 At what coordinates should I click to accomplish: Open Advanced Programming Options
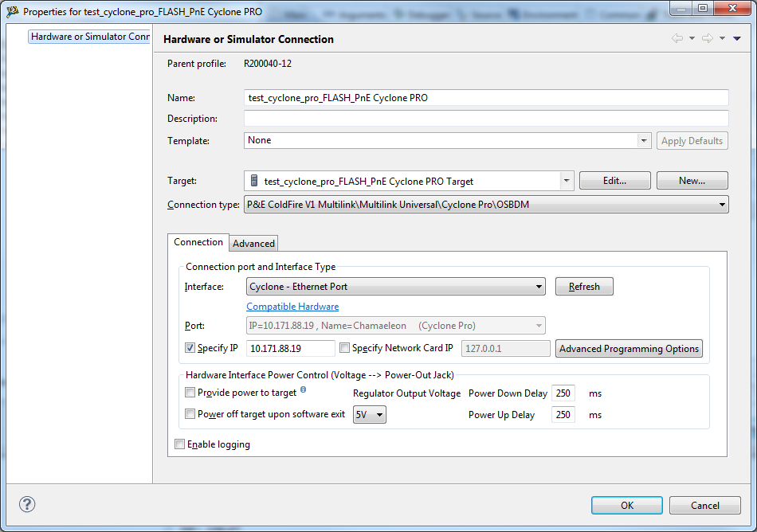click(x=629, y=349)
